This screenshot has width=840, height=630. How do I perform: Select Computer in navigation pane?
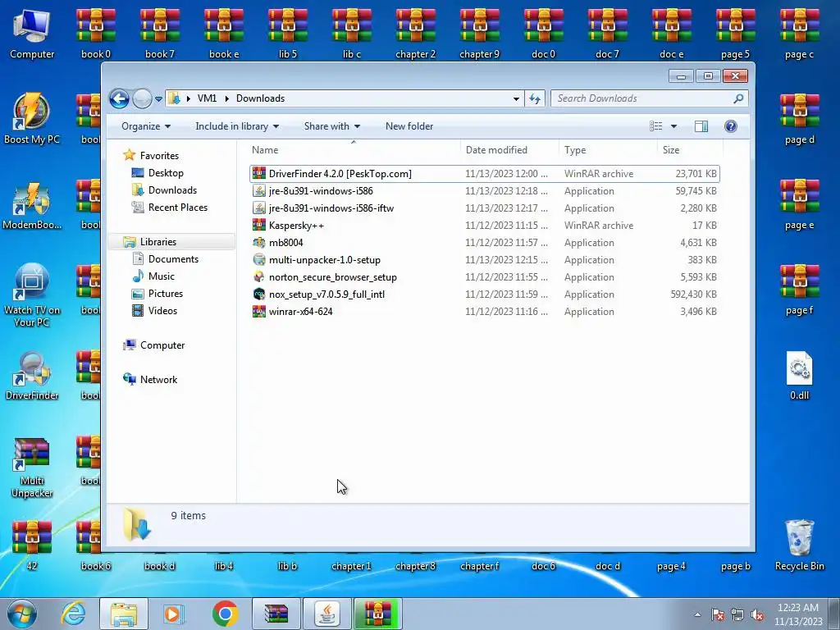click(162, 345)
